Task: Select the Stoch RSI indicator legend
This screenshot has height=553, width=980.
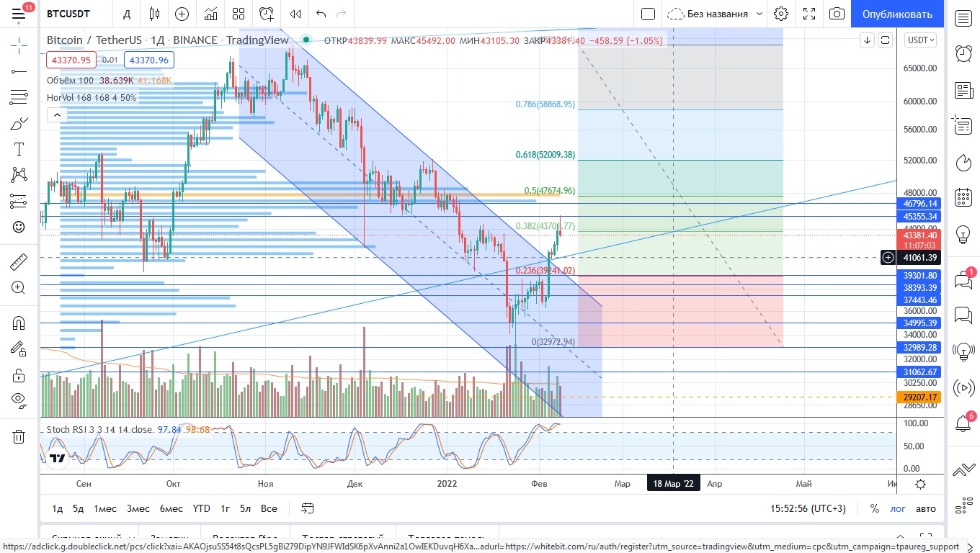Action: tap(99, 429)
